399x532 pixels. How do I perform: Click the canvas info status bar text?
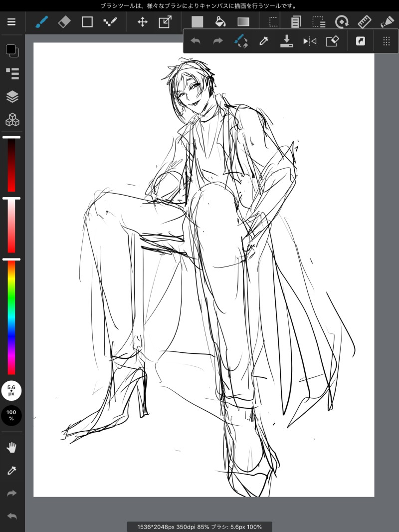click(199, 527)
